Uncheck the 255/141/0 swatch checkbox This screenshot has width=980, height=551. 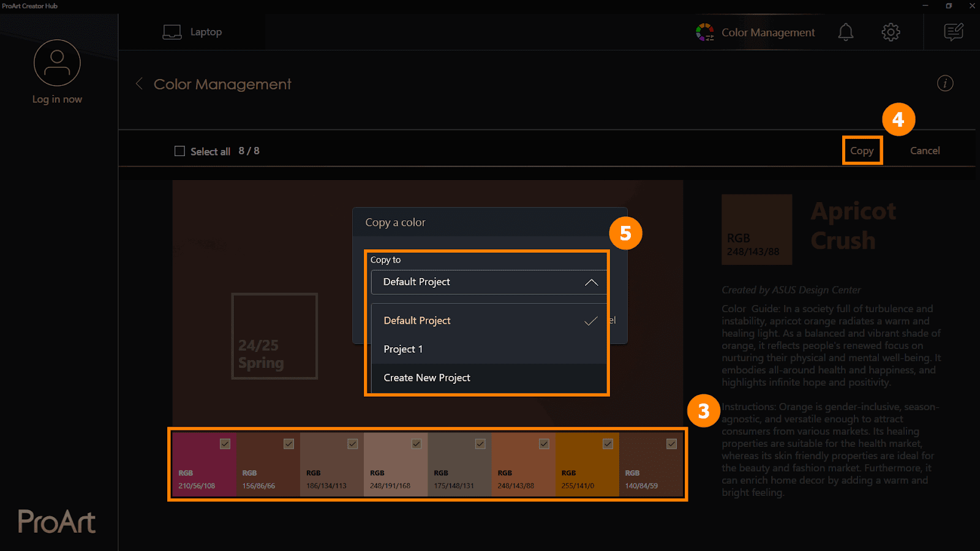coord(608,444)
